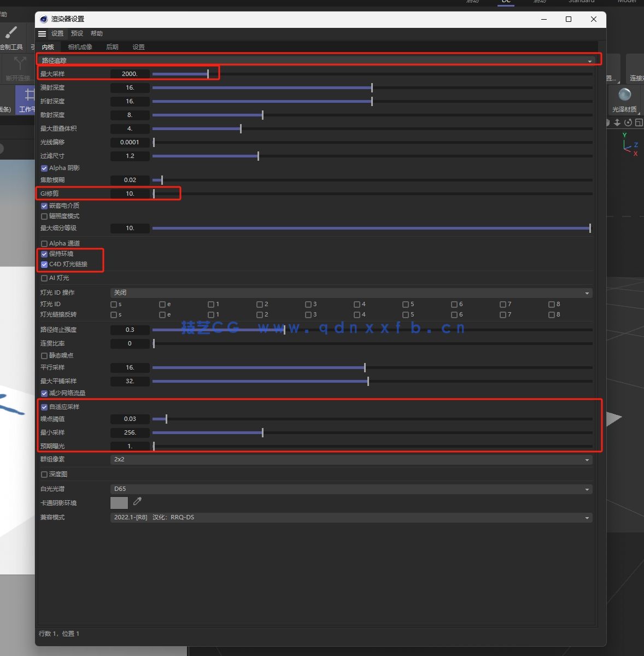This screenshot has height=656, width=644.
Task: Click the 最大采样 value field
Action: [130, 74]
